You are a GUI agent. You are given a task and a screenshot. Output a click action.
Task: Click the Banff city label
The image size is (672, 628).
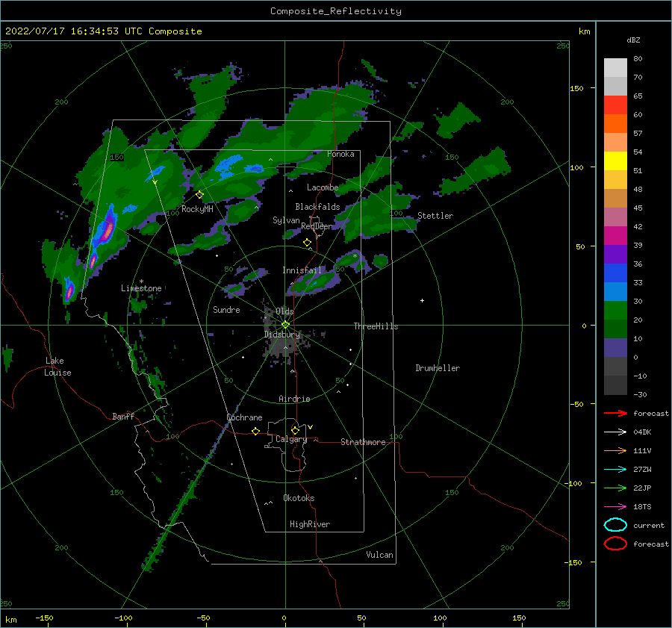pyautogui.click(x=123, y=416)
